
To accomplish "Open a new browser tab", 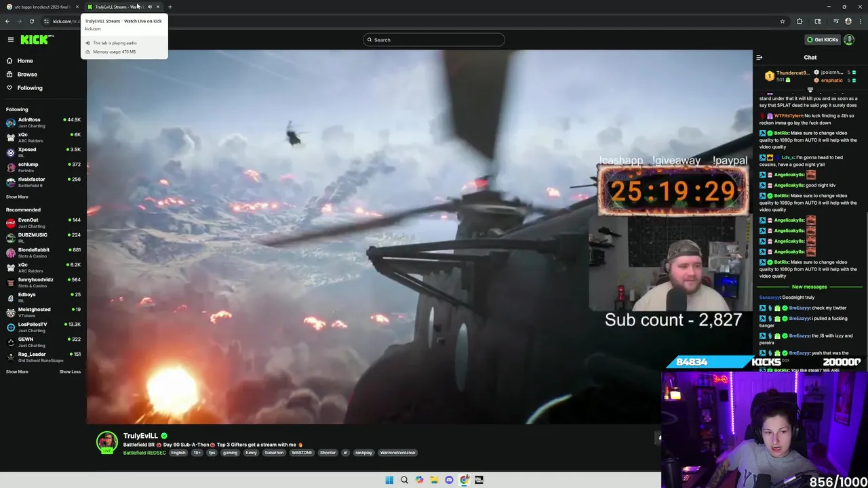I will click(x=170, y=7).
